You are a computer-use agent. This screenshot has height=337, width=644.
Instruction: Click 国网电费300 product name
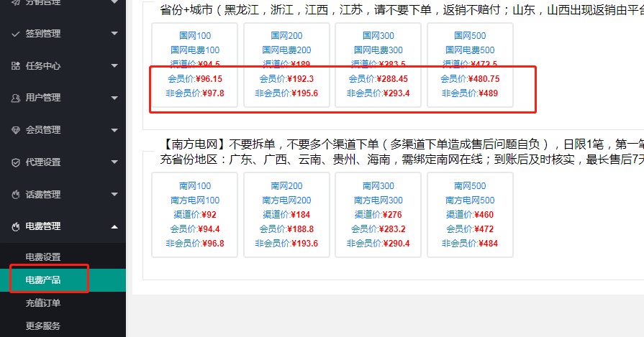click(x=378, y=50)
